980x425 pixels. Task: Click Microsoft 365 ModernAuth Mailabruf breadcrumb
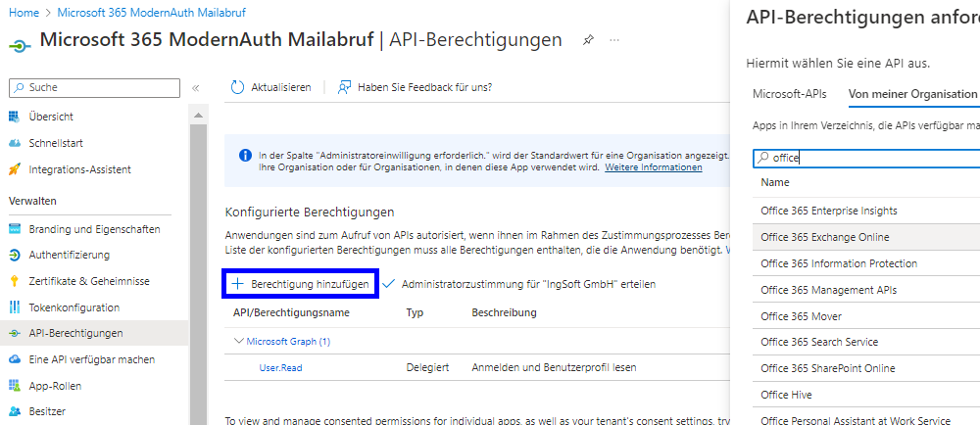click(x=151, y=13)
